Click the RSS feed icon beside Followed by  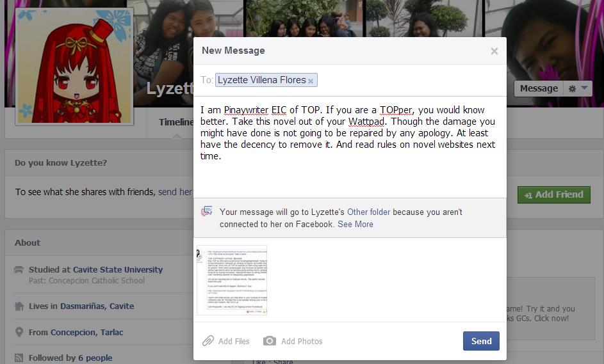pyautogui.click(x=19, y=358)
